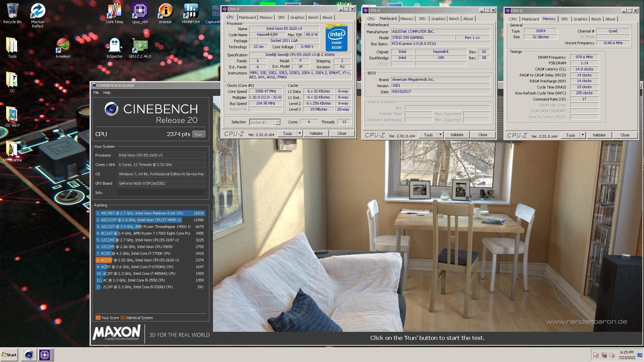Select ranking row Core i5-5300U
This screenshot has width=644, height=362.
pyautogui.click(x=150, y=287)
